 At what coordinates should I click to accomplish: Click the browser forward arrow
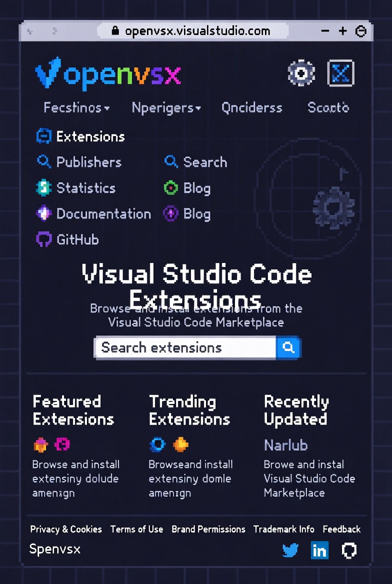[55, 31]
